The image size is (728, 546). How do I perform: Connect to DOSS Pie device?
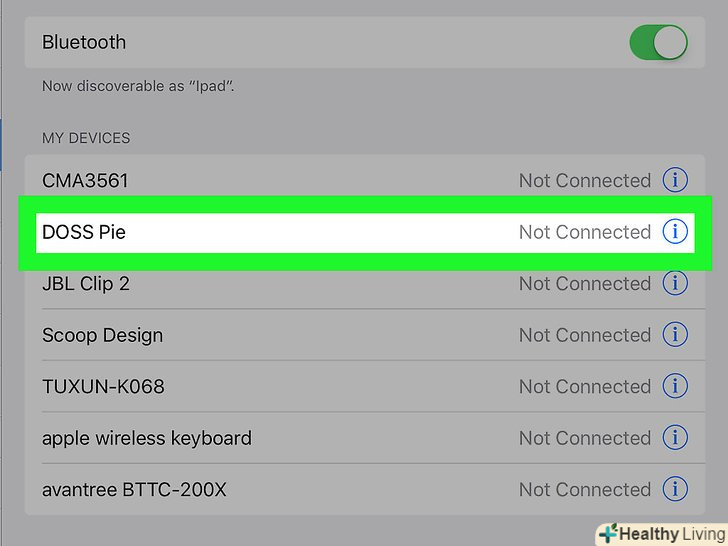[x=84, y=232]
